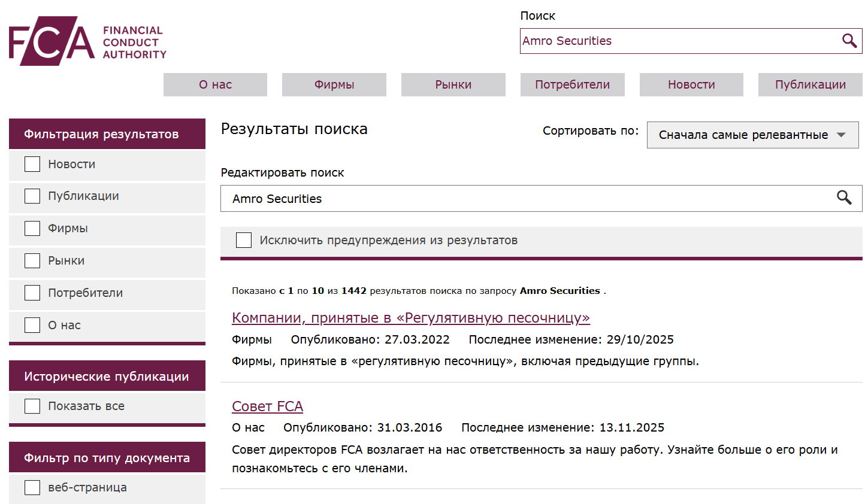Check the Потребители filter checkbox
The height and width of the screenshot is (504, 865).
pyautogui.click(x=32, y=293)
